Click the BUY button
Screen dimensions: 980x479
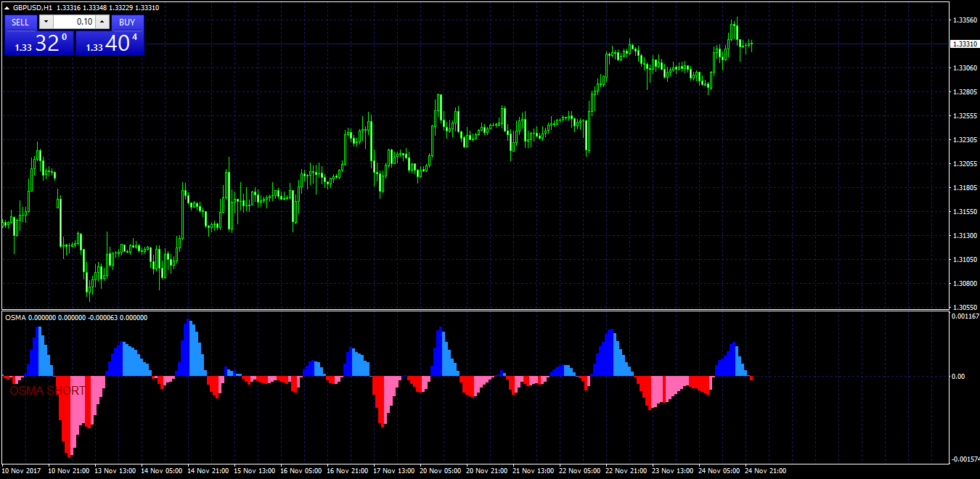(128, 22)
